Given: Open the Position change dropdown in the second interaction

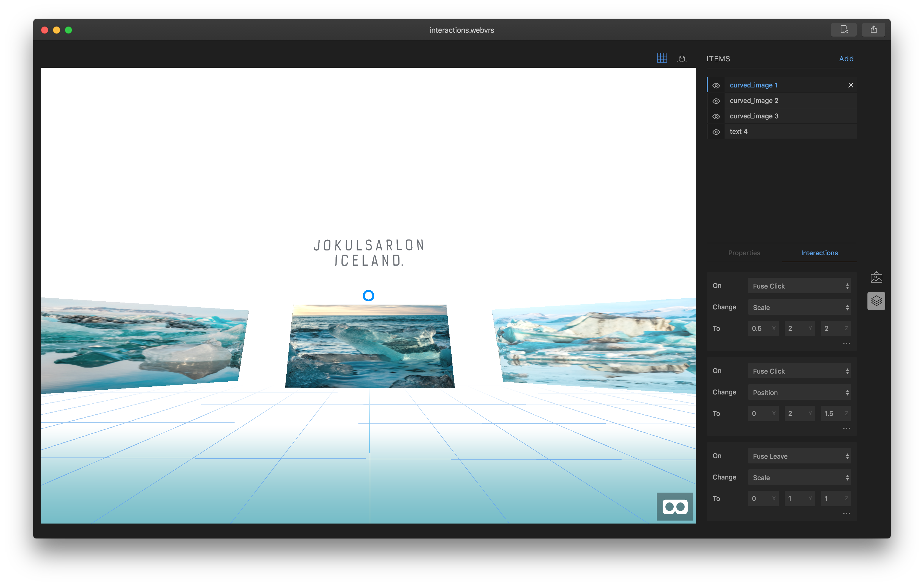Looking at the screenshot, I should click(800, 392).
